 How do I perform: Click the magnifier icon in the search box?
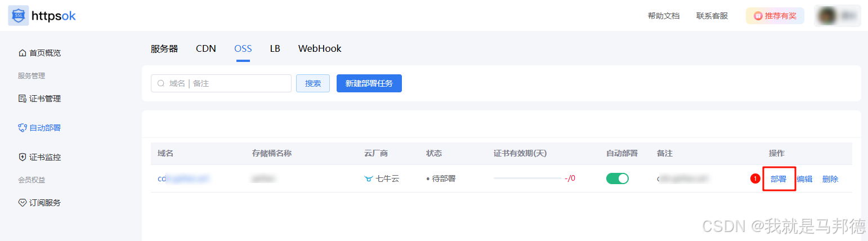(x=161, y=83)
